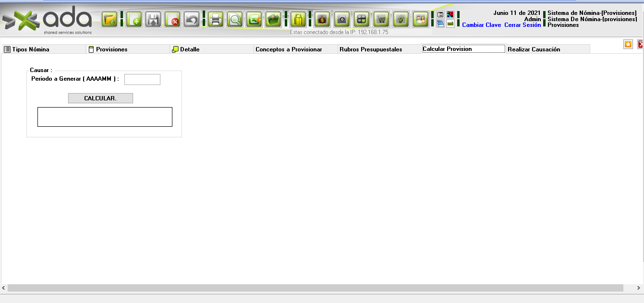
Task: Click the padlock icon
Action: (x=298, y=20)
